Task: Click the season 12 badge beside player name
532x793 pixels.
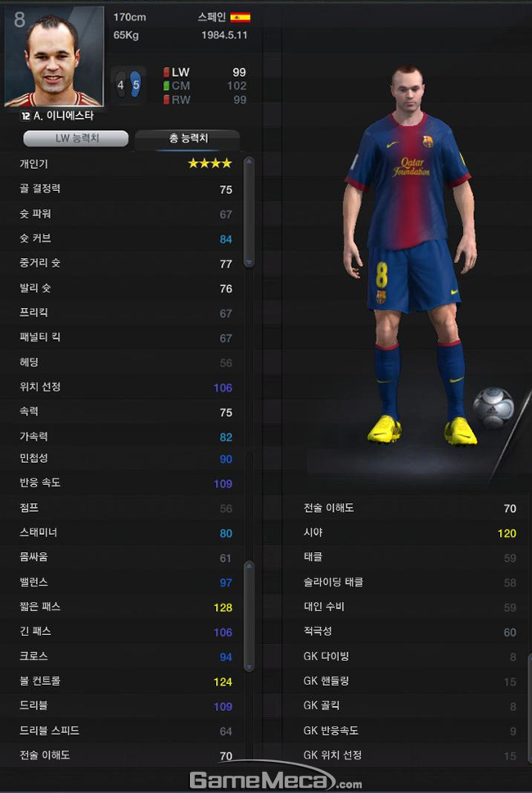Action: click(25, 116)
